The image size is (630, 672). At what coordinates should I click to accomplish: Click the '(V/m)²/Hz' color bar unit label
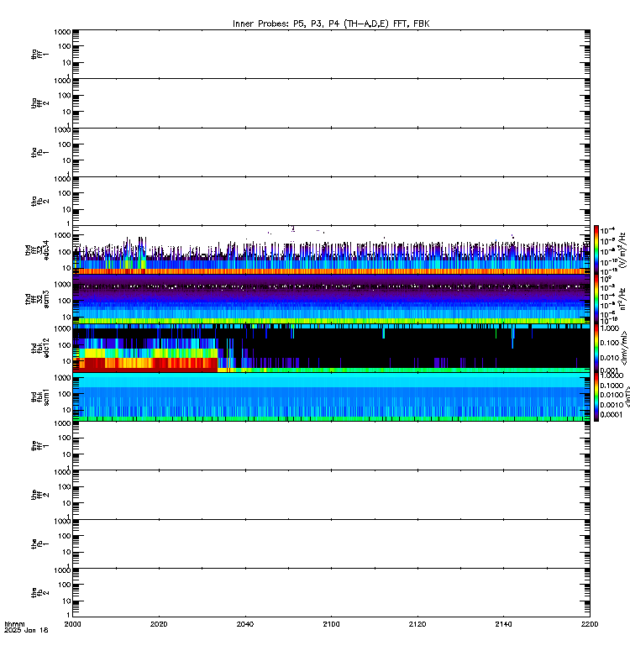(623, 249)
